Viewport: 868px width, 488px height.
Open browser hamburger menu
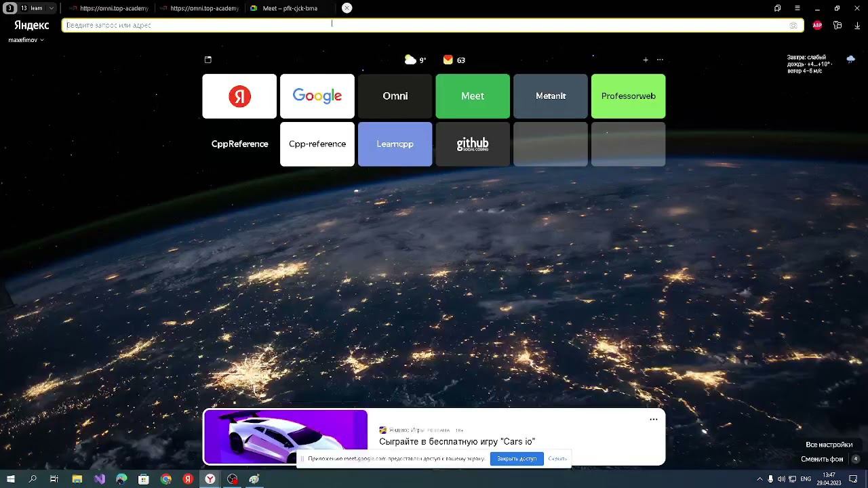797,8
